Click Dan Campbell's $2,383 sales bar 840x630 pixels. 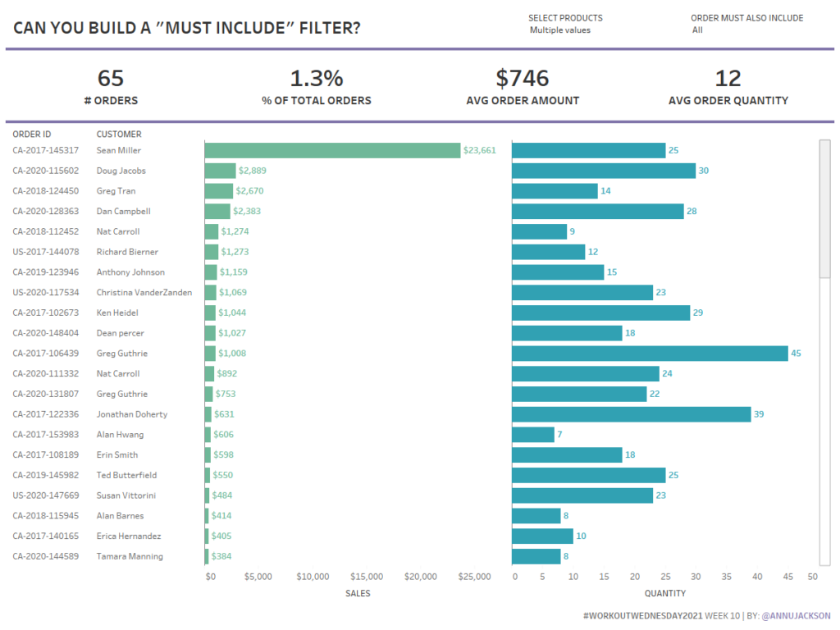pos(217,211)
